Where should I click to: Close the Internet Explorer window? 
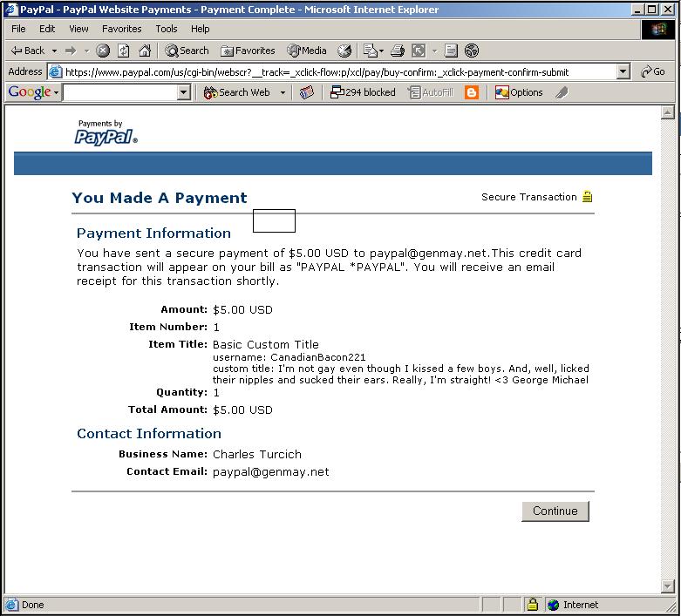667,9
